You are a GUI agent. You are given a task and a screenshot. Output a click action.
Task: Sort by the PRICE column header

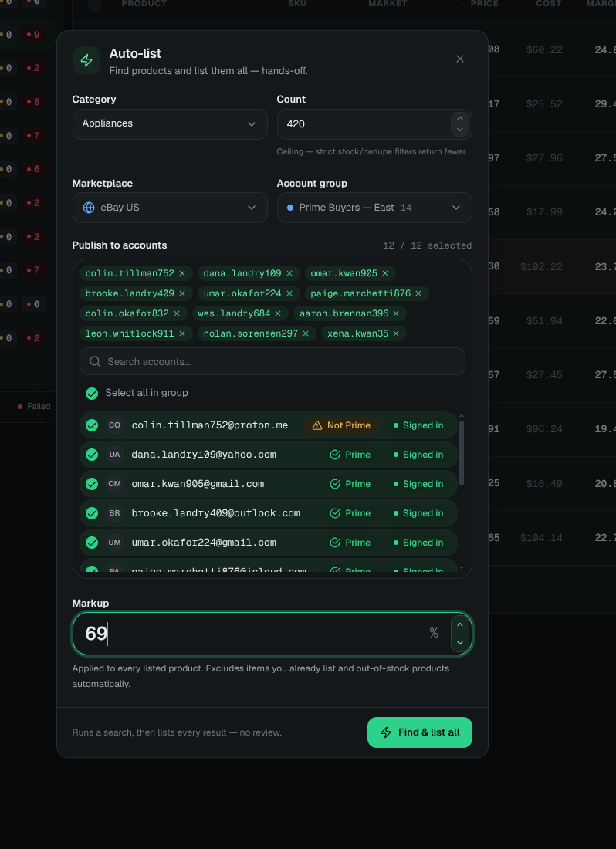(x=479, y=4)
